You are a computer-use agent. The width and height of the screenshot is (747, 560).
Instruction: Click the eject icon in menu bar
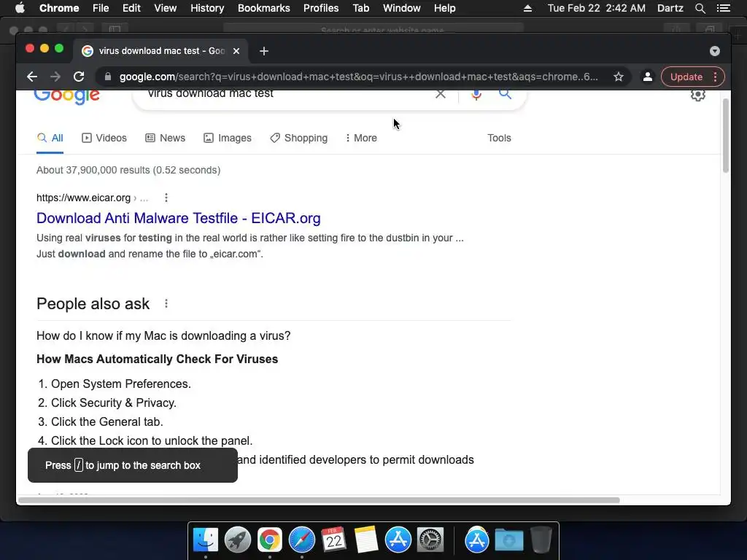point(527,8)
